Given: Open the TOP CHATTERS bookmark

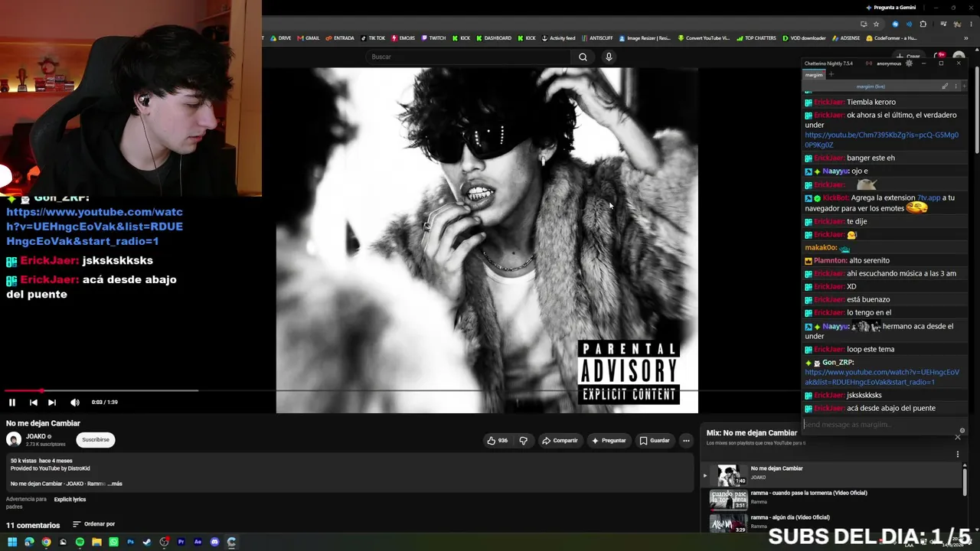Looking at the screenshot, I should [x=756, y=38].
